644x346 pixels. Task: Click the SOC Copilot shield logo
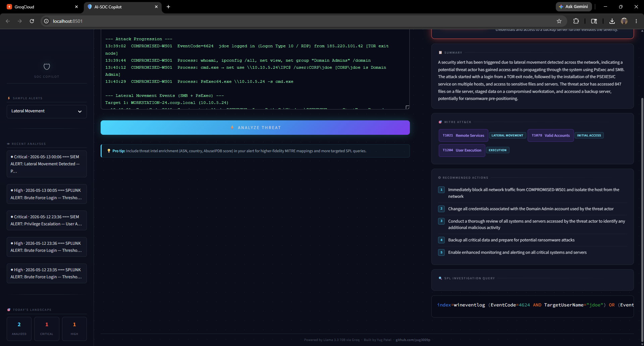pos(47,66)
